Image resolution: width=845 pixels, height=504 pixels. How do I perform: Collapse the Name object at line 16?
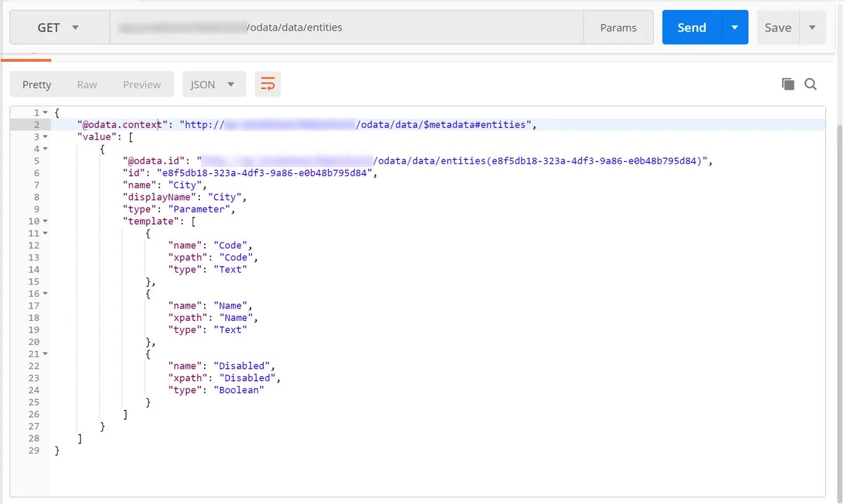pos(45,294)
